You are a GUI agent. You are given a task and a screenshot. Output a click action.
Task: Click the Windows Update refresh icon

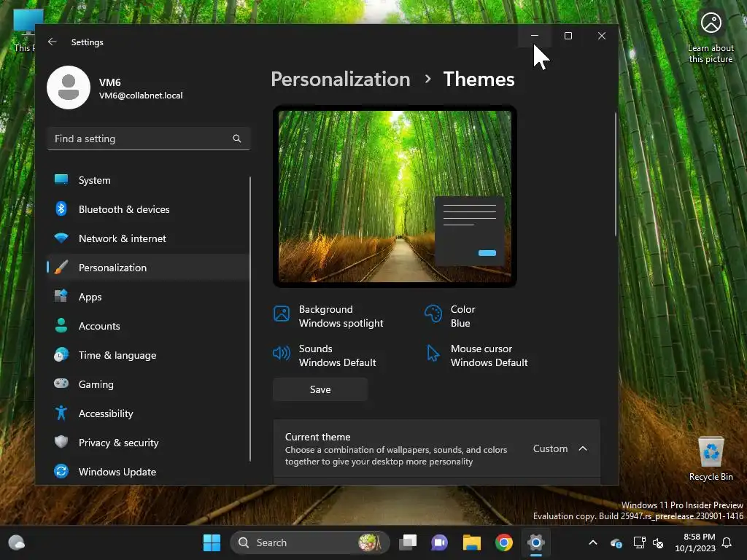61,471
